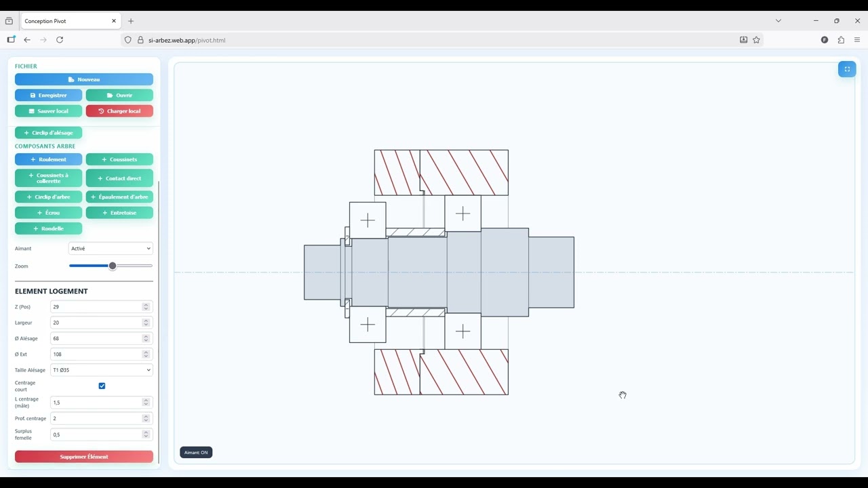Viewport: 868px width, 488px height.
Task: Click the Enregistrer button
Action: pyautogui.click(x=48, y=96)
